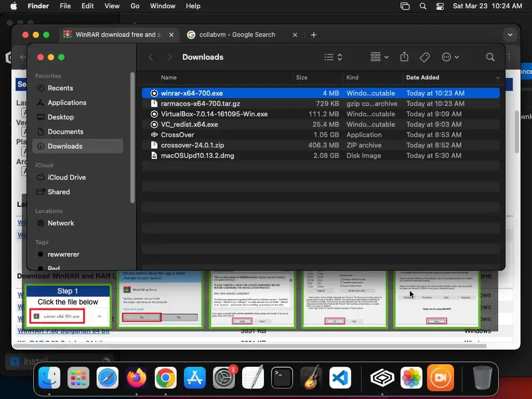Select the CrossOver application row
Image resolution: width=532 pixels, height=399 pixels.
[321, 135]
